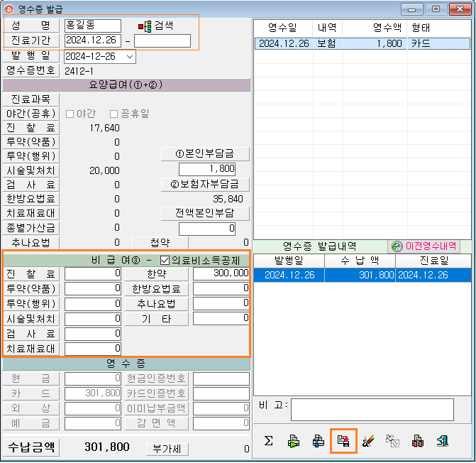
Task: Click the 비고 remarks input field
Action: [x=372, y=409]
